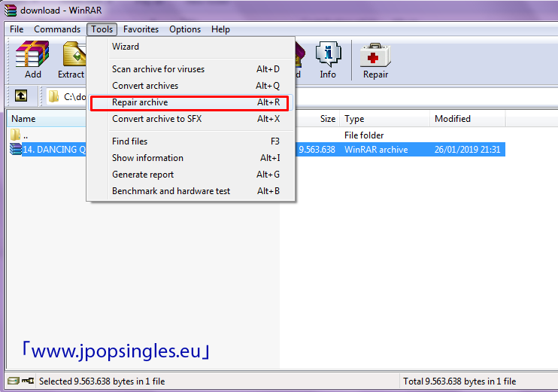This screenshot has height=392, width=558.
Task: Sort by Name column header
Action: [x=47, y=119]
